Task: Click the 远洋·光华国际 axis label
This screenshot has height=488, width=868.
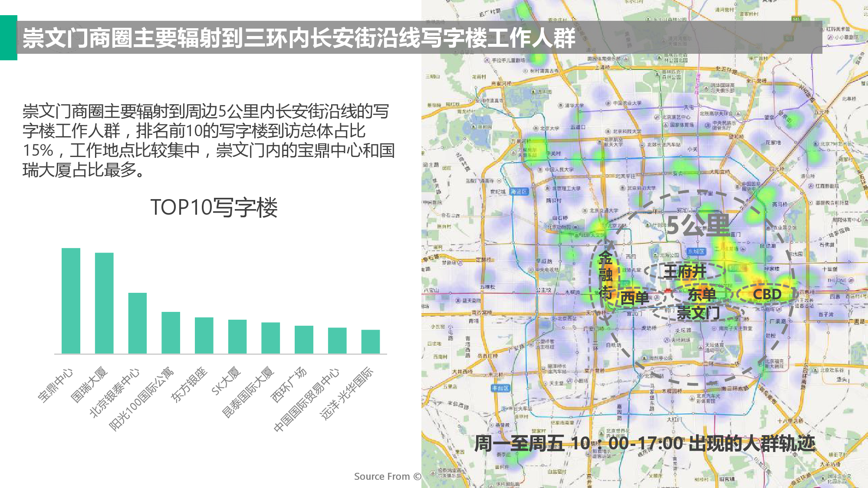Action: (x=346, y=393)
